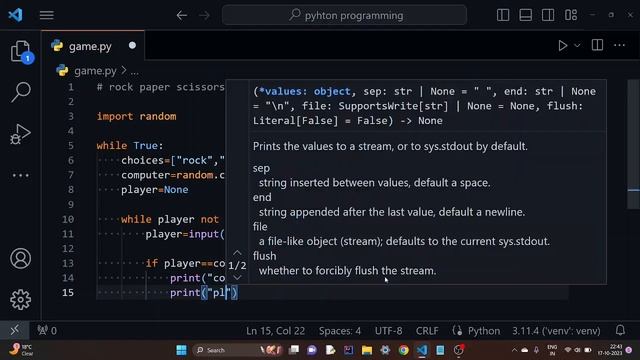Click the VS Code taskbar icon

422,350
